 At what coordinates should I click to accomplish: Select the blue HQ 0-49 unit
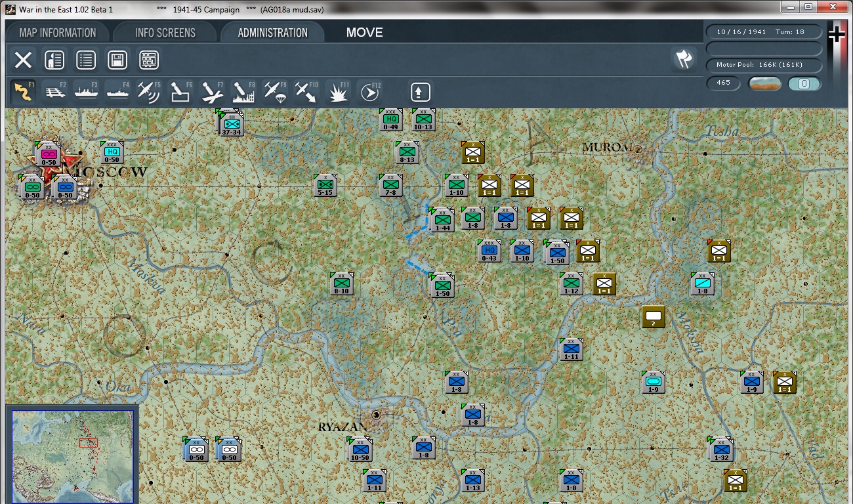pos(391,119)
